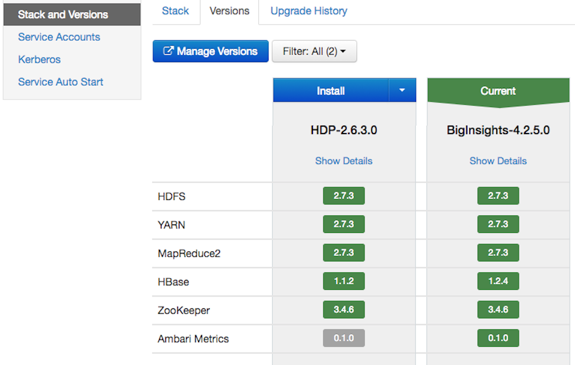Click the BigInsights-4.2.5.0 version title
The image size is (575, 365).
[x=498, y=130]
